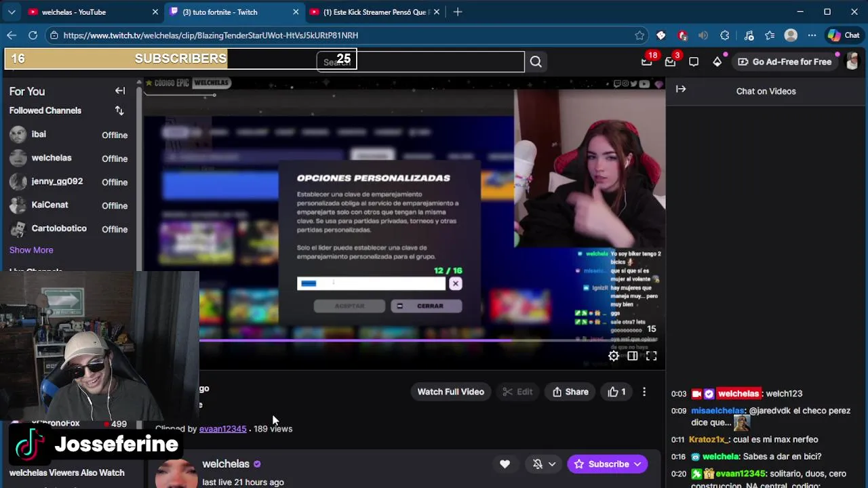Expand the list with Show More
The height and width of the screenshot is (488, 868).
coord(31,250)
